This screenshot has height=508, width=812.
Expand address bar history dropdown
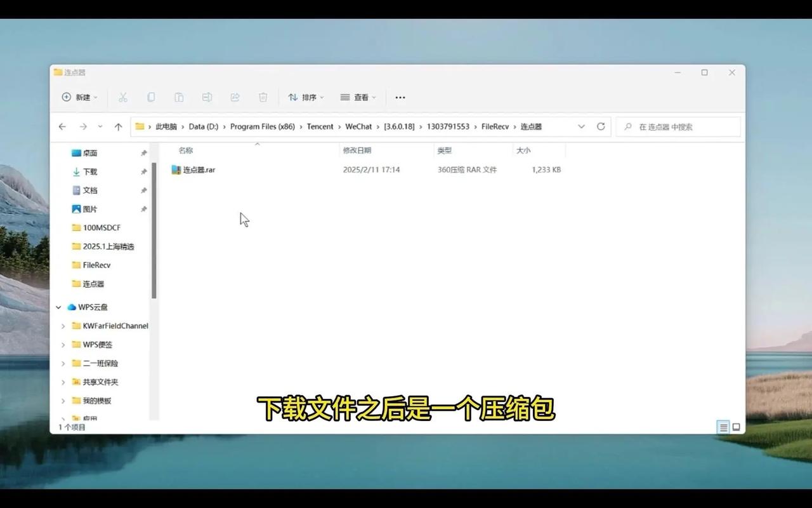click(581, 126)
